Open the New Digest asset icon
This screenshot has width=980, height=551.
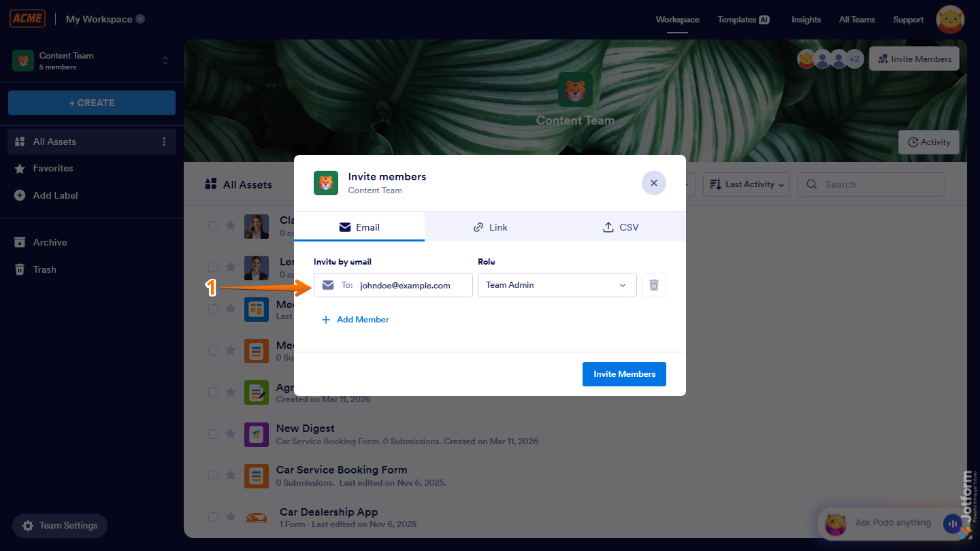pos(257,434)
